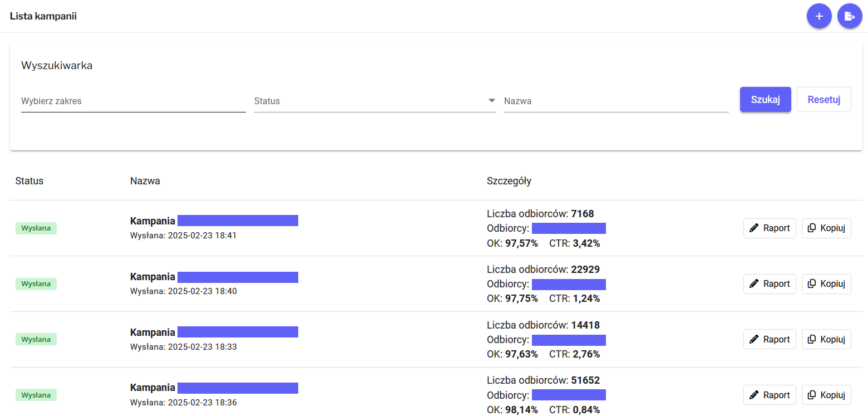
Task: Click the Status column header
Action: 29,181
